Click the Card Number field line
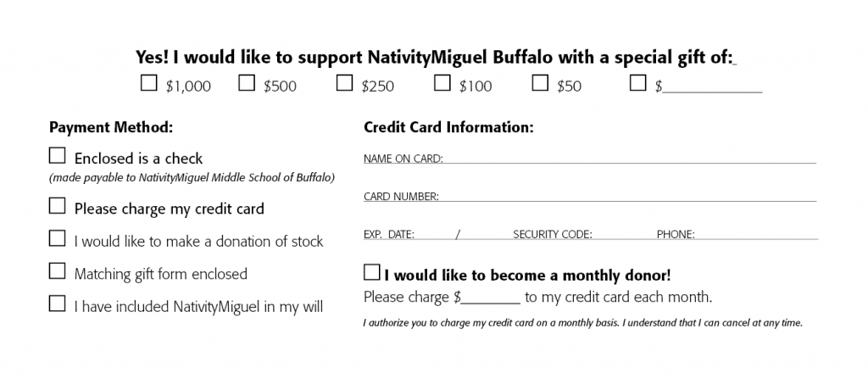The image size is (868, 379). pos(628,196)
